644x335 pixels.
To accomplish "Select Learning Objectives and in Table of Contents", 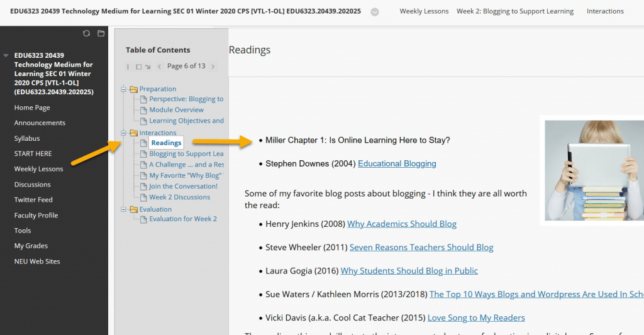I will click(x=186, y=121).
